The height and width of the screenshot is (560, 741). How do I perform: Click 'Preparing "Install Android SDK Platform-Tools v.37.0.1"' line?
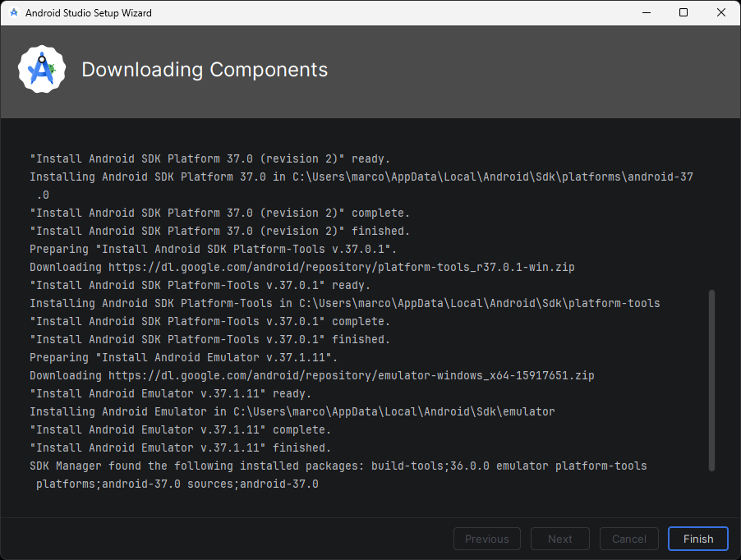pyautogui.click(x=213, y=250)
